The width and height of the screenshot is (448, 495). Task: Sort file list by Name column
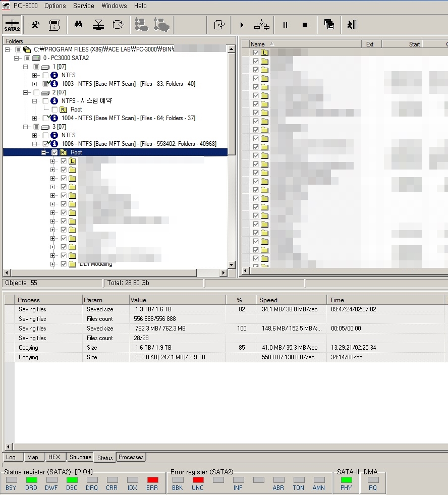click(x=305, y=44)
